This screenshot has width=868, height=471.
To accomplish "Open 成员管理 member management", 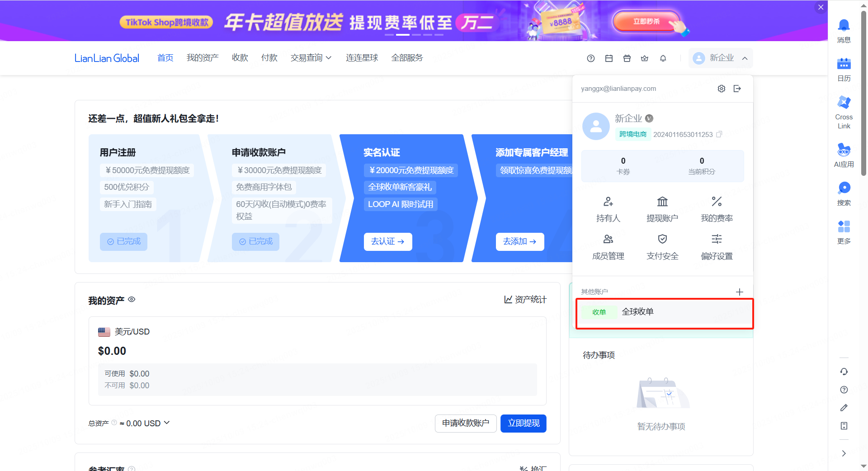I will click(x=608, y=247).
